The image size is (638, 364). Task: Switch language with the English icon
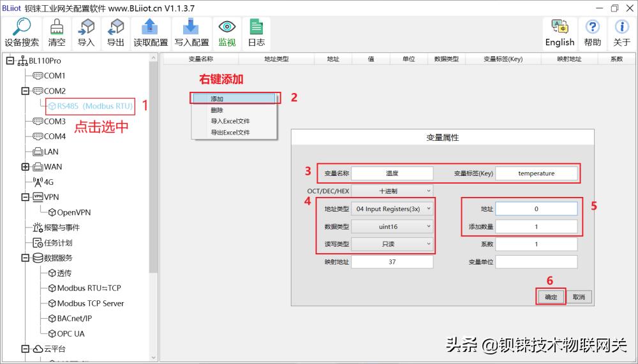tap(560, 27)
